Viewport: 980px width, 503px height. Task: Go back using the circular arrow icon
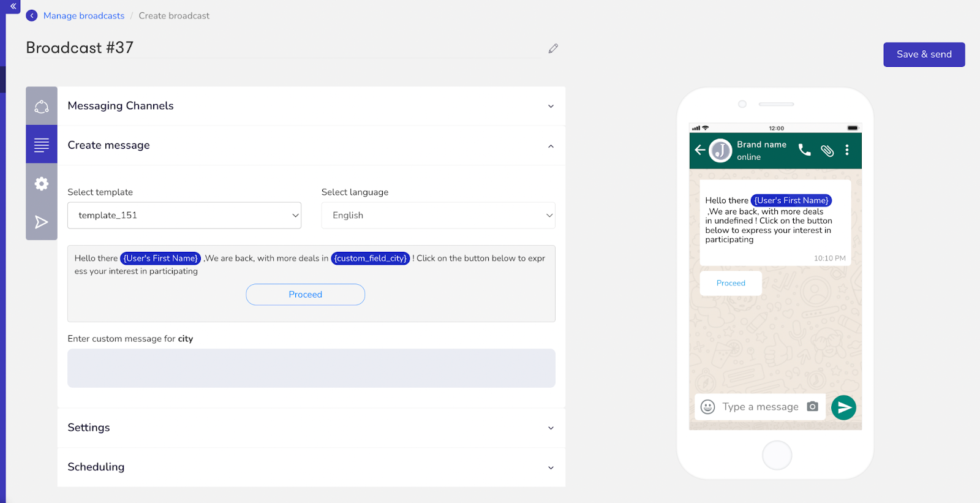(32, 15)
